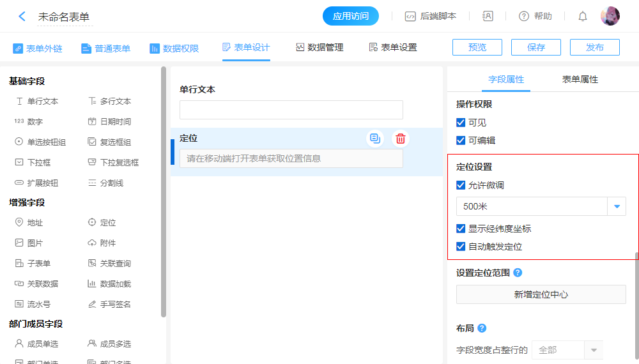This screenshot has height=364, width=639.
Task: Toggle the 显示经纬度坐标 checkbox
Action: click(x=461, y=229)
